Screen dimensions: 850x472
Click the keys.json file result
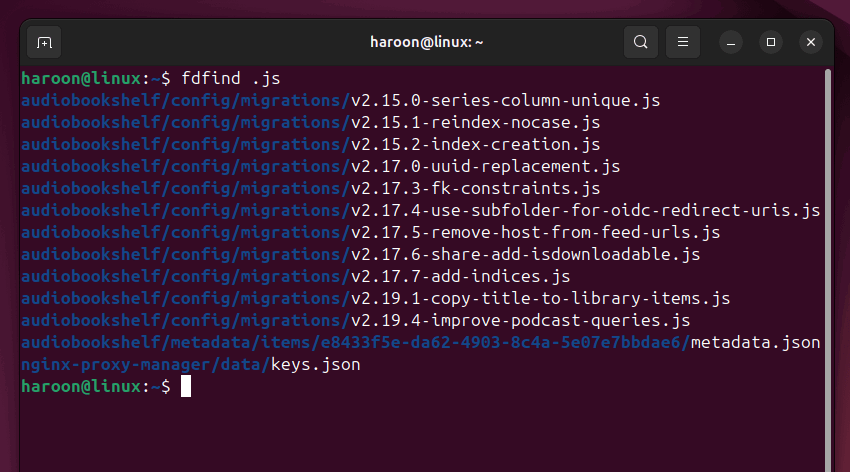pos(315,365)
